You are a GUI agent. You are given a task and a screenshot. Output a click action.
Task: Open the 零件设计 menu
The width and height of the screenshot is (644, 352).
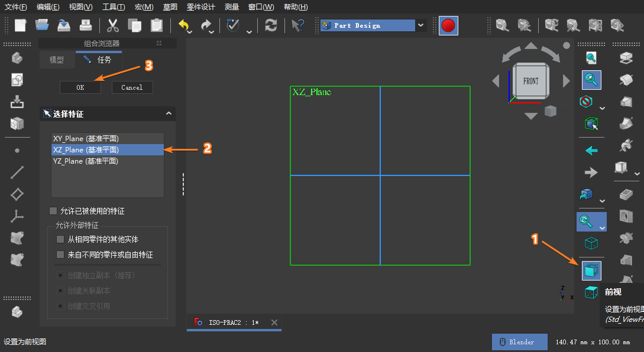point(200,7)
